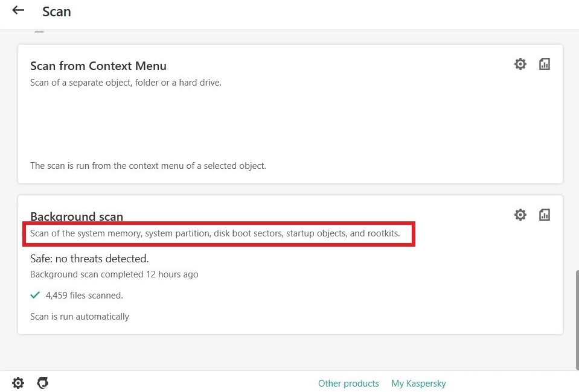Click the Scan page title
The image size is (579, 392).
point(57,11)
